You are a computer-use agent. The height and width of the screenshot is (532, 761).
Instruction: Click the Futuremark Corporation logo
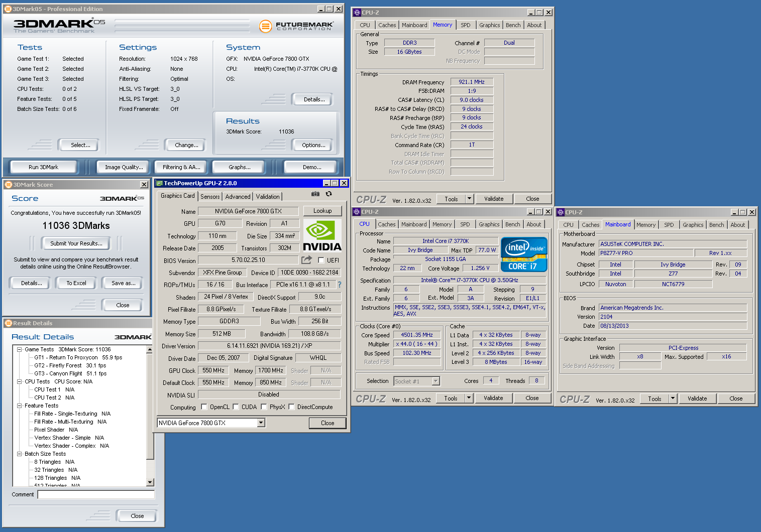(296, 26)
